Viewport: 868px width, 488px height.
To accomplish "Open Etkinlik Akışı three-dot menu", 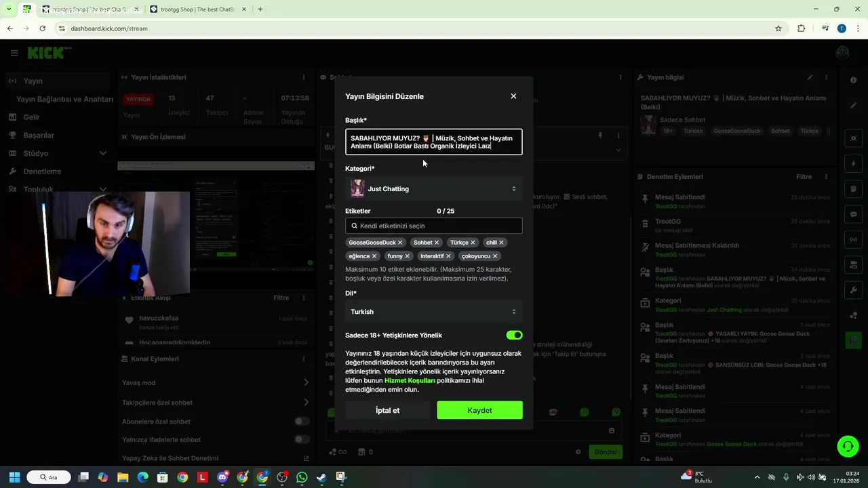I will (x=304, y=298).
